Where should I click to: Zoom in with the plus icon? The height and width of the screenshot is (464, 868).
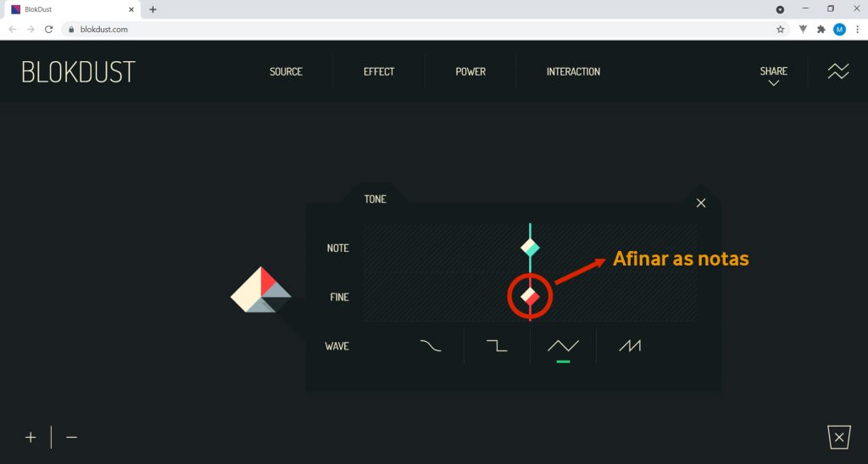click(31, 438)
